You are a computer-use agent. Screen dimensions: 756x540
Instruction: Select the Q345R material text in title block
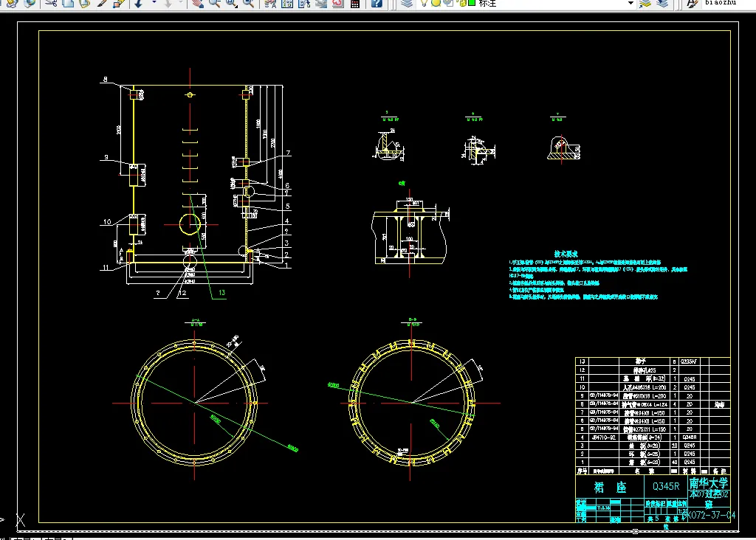pyautogui.click(x=666, y=487)
